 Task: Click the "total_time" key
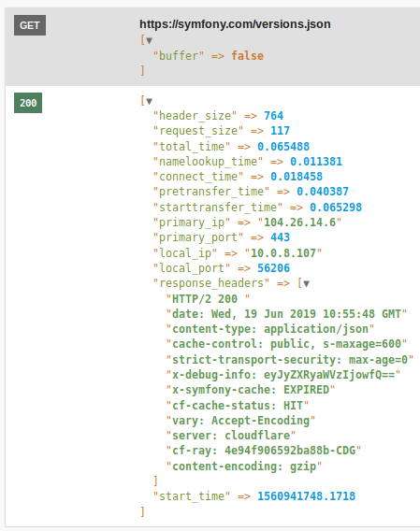click(192, 146)
